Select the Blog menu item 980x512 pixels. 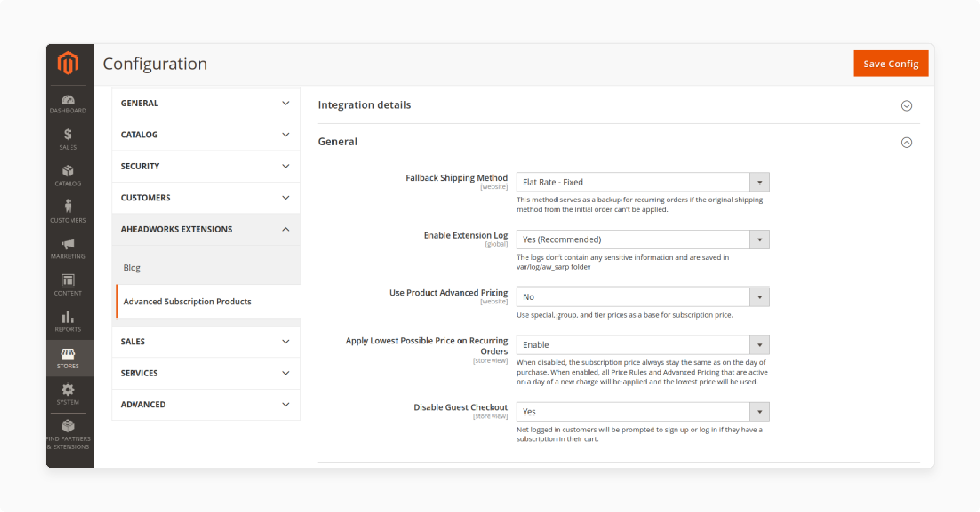(x=132, y=268)
